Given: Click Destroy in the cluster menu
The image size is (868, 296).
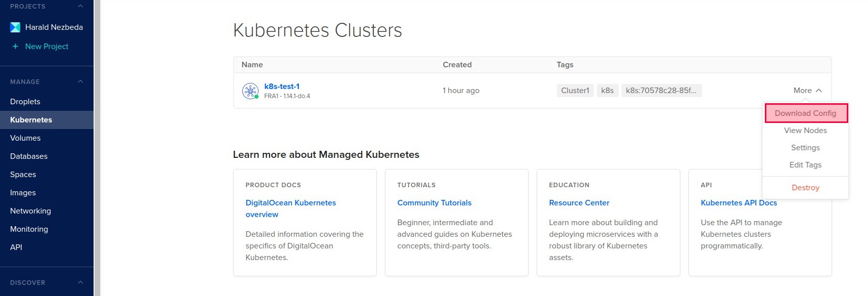Looking at the screenshot, I should click(805, 188).
